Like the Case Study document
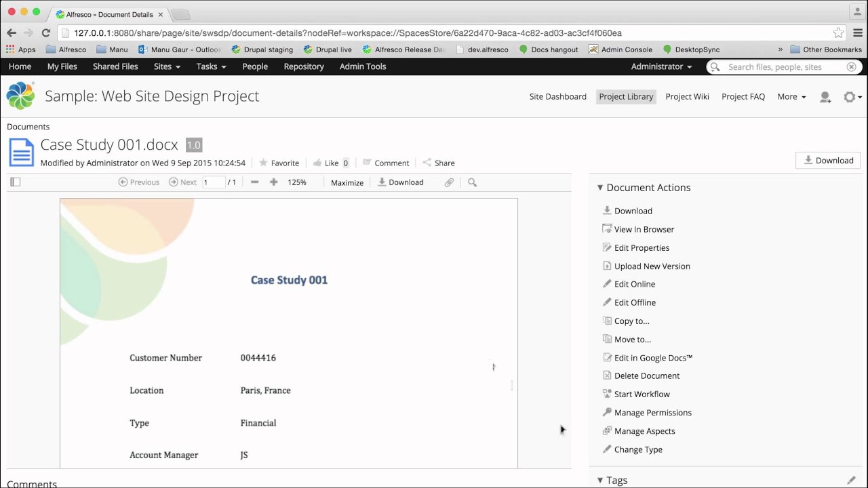 [x=326, y=163]
